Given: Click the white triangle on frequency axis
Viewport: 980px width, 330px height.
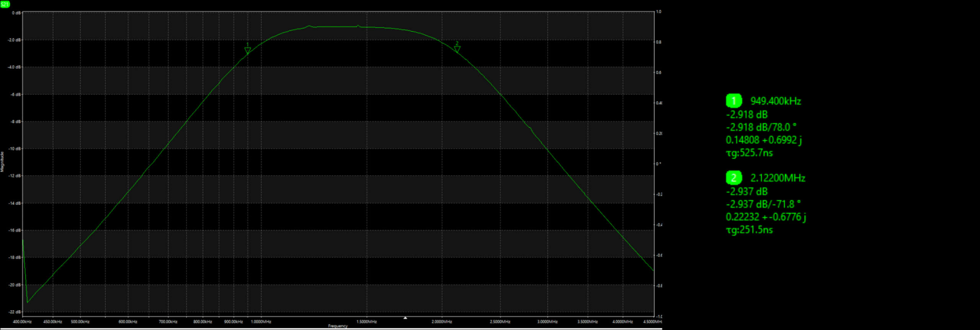Looking at the screenshot, I should click(405, 318).
